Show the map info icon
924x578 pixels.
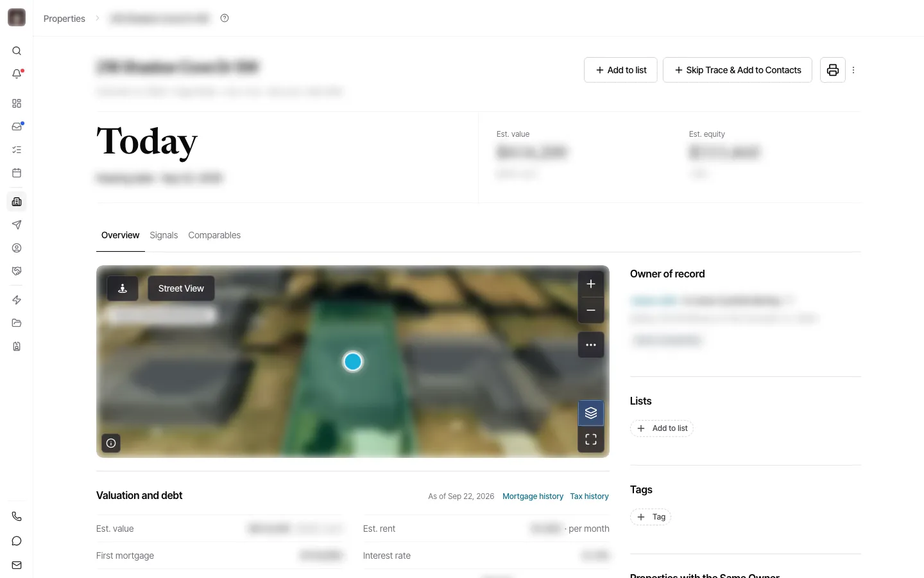pos(111,443)
